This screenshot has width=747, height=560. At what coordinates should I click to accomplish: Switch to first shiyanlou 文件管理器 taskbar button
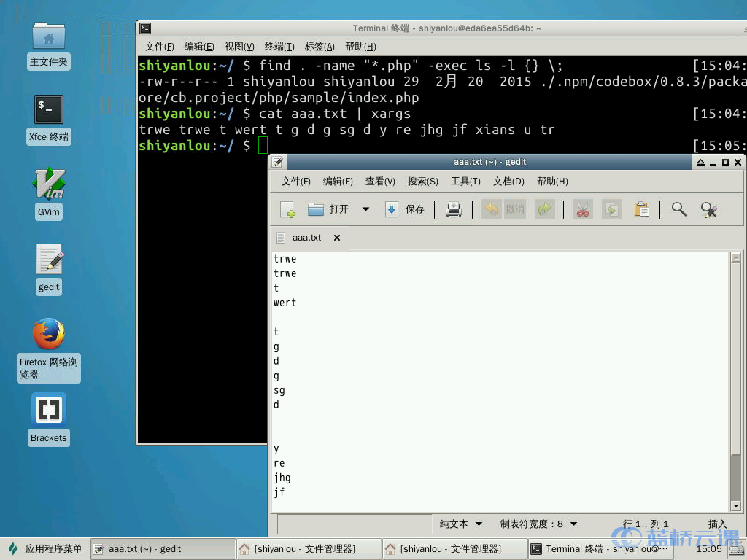click(309, 549)
